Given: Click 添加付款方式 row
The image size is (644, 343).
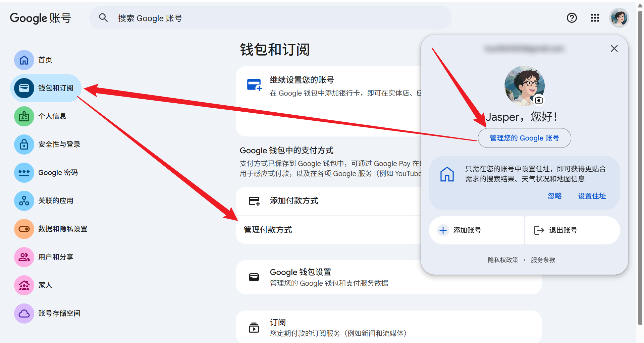Looking at the screenshot, I should click(x=329, y=201).
